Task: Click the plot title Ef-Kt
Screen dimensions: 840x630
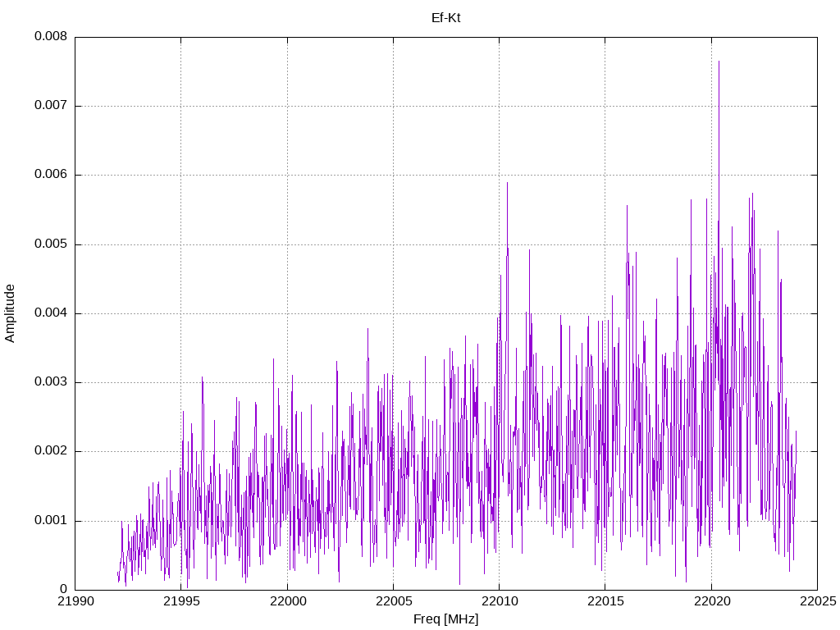Action: (x=445, y=18)
